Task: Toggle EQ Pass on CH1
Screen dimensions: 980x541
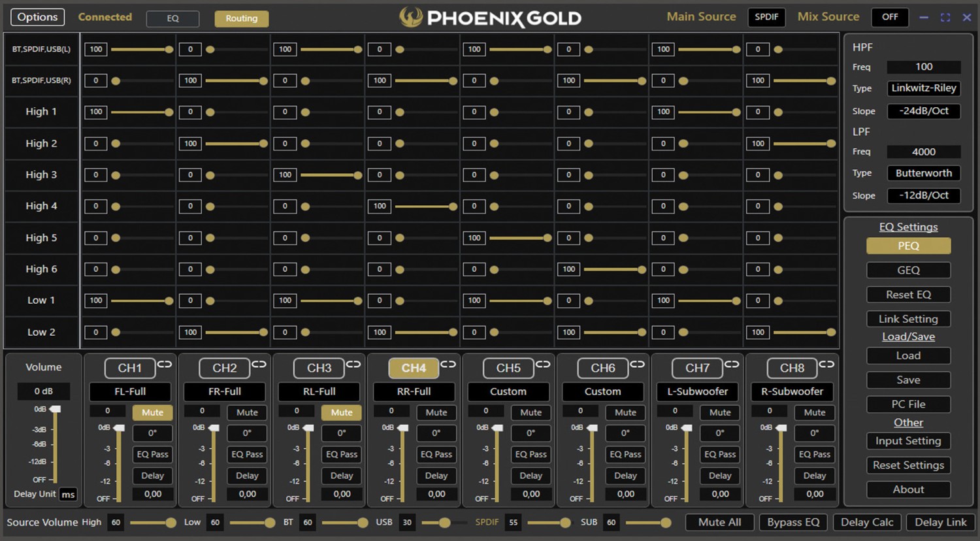Action: (152, 454)
